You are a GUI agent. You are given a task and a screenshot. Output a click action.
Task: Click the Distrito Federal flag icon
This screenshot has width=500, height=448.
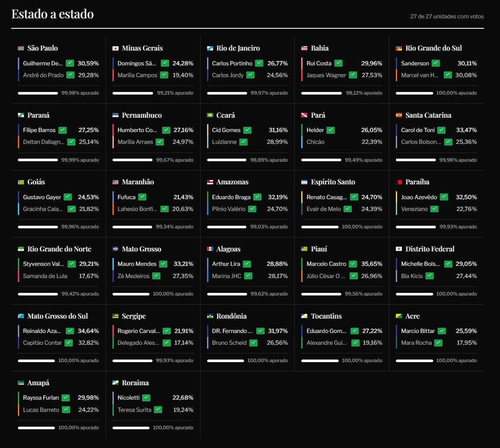coord(398,249)
